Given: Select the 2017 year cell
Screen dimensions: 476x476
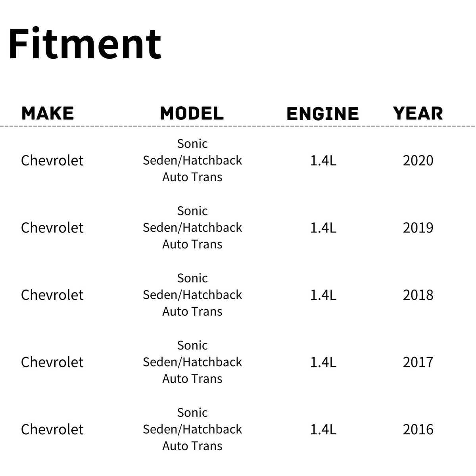Looking at the screenshot, I should click(418, 362).
